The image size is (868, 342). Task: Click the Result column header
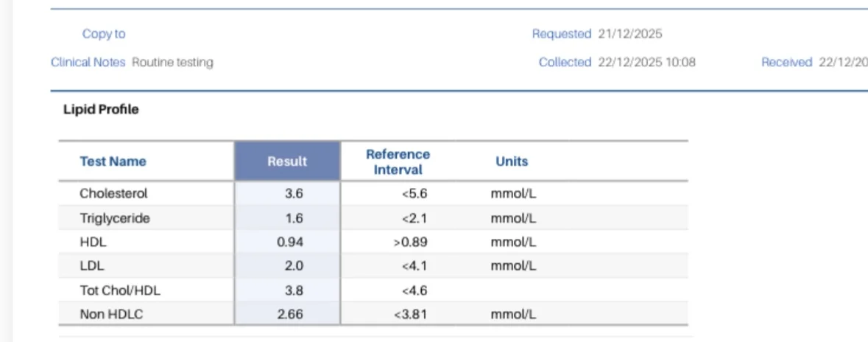point(286,161)
